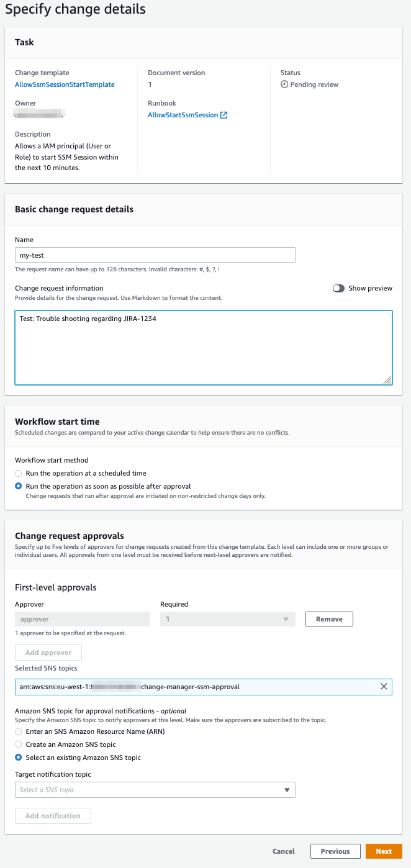Screen dimensions: 411x868
Task: Remove the first-level approver
Action: (328, 618)
